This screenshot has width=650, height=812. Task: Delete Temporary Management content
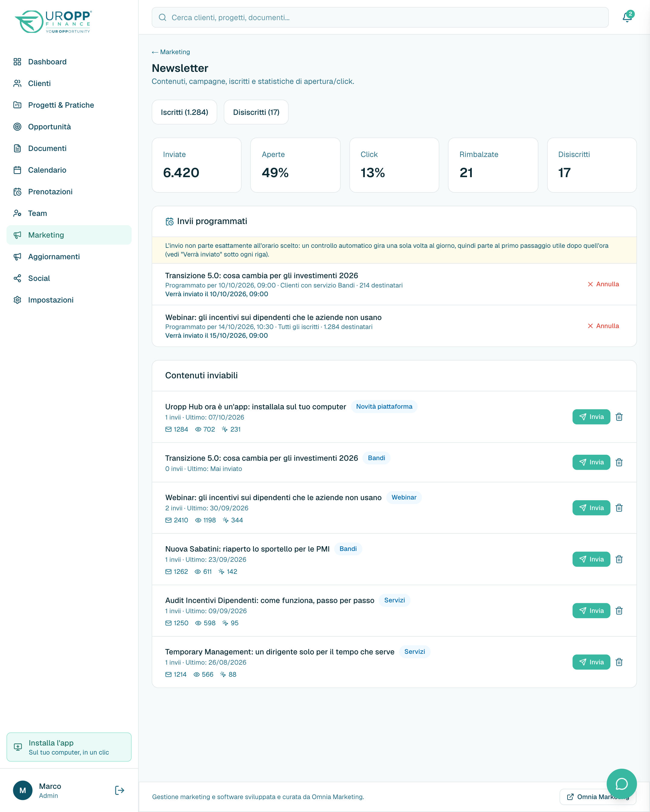click(x=619, y=662)
